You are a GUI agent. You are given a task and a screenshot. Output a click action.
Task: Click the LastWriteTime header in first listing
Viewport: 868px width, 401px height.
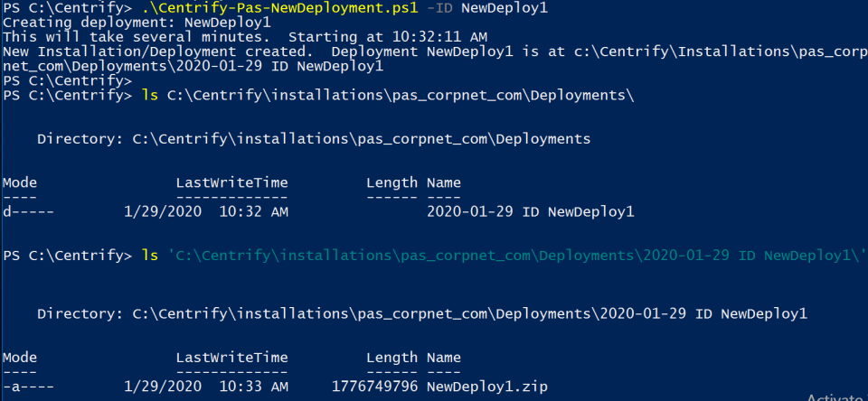click(231, 183)
